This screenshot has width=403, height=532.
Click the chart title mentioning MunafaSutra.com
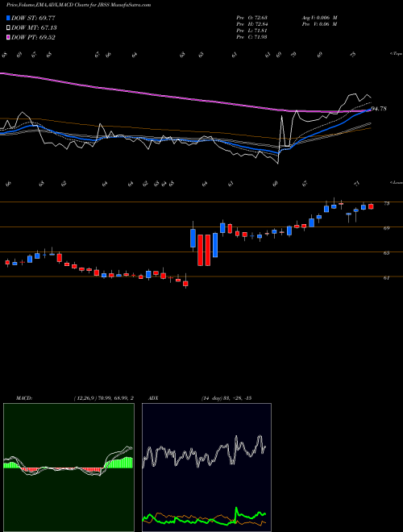(79, 5)
